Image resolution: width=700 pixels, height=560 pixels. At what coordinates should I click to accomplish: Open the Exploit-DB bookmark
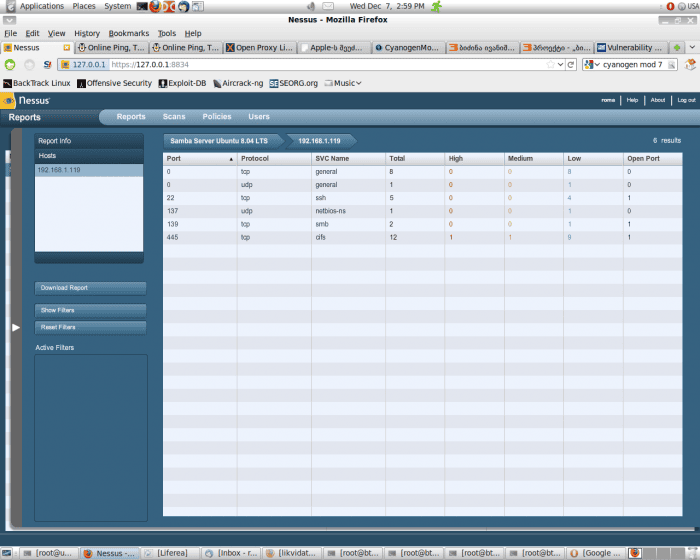point(182,83)
